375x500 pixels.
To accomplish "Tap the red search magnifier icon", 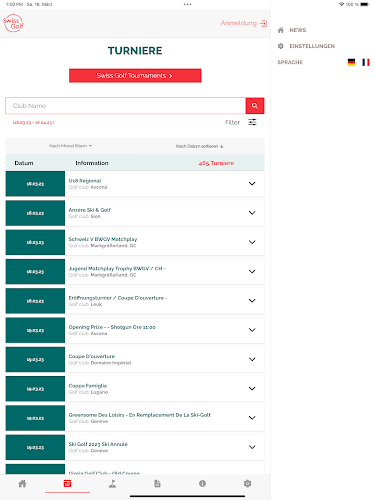I will pos(255,106).
